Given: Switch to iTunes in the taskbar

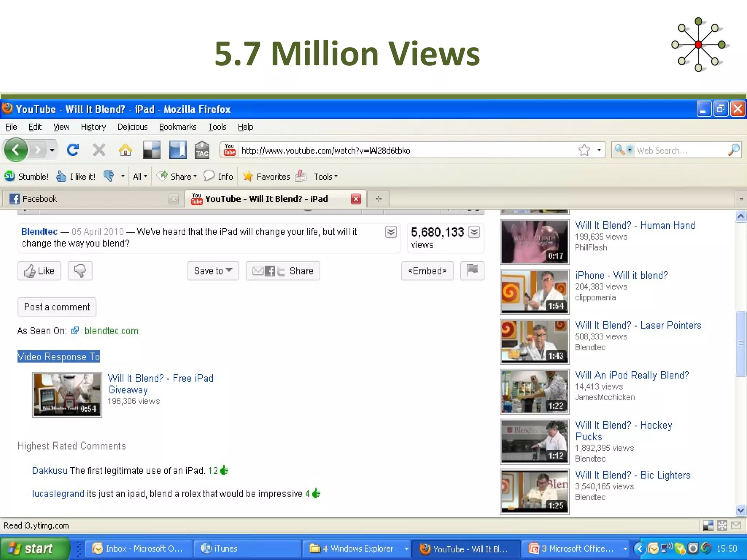Looking at the screenshot, I should tap(248, 548).
